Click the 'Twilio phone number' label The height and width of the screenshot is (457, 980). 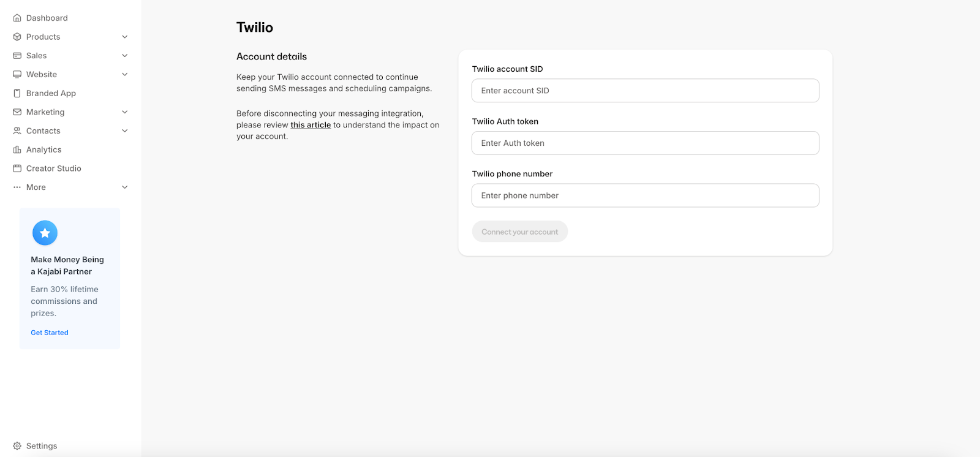(x=512, y=174)
